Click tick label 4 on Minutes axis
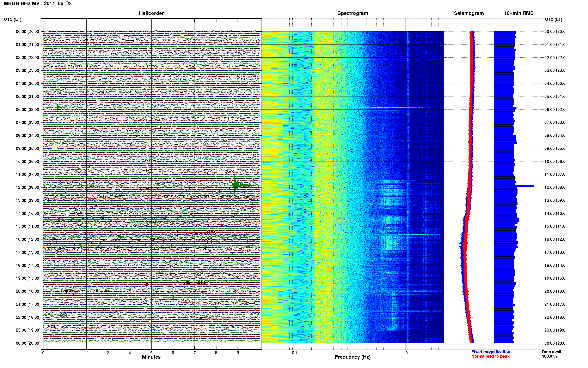This screenshot has height=368, width=588. pyautogui.click(x=130, y=353)
